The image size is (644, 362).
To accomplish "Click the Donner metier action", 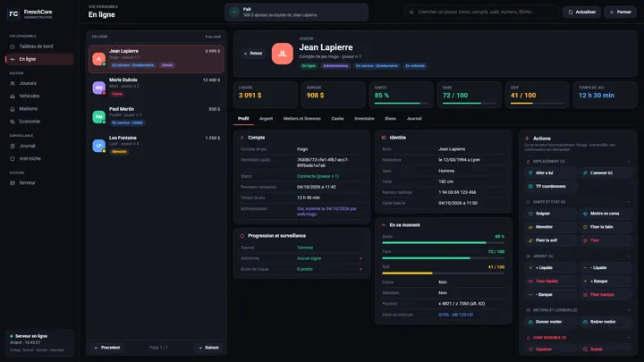I will click(x=551, y=322).
